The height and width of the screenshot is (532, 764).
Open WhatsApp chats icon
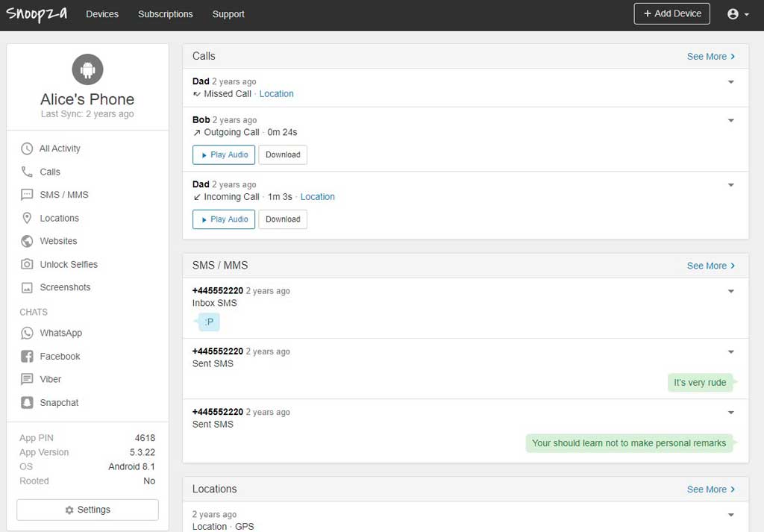[x=27, y=333]
